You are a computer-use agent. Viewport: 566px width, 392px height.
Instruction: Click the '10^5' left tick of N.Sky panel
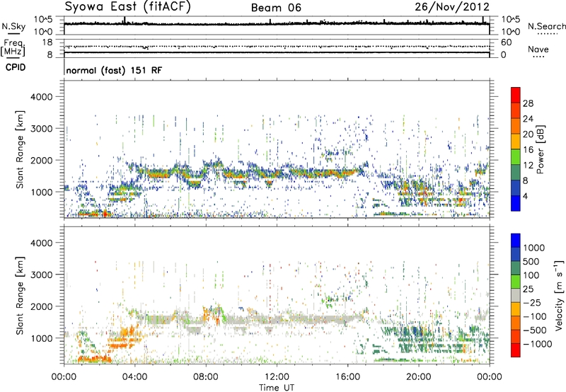tap(43, 20)
